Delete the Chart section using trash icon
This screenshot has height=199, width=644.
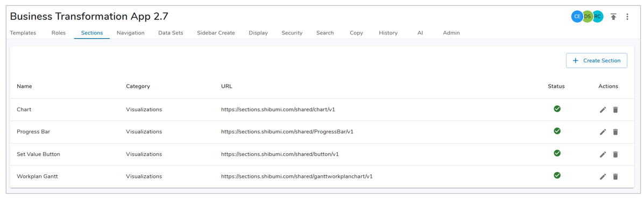coord(615,110)
